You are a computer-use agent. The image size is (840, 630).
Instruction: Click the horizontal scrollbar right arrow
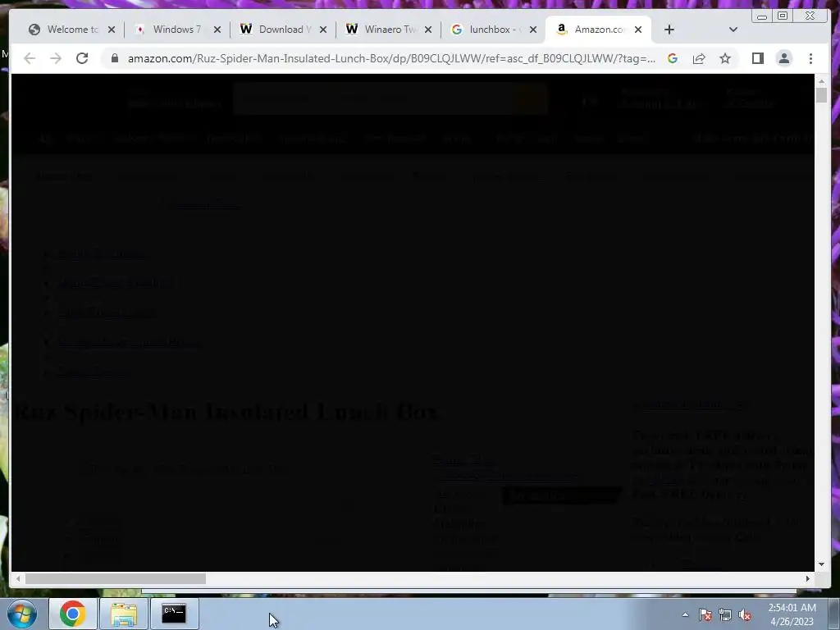808,578
